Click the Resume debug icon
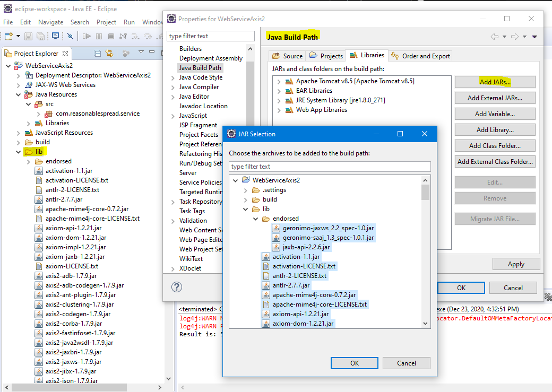 pyautogui.click(x=87, y=36)
